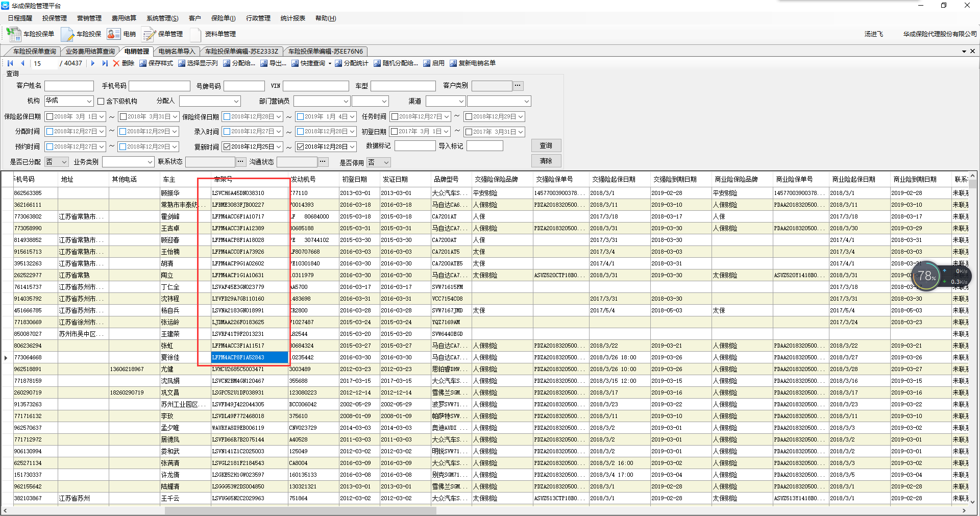980x516 pixels.
Task: Enable the 含下级机构 checkbox
Action: point(101,102)
